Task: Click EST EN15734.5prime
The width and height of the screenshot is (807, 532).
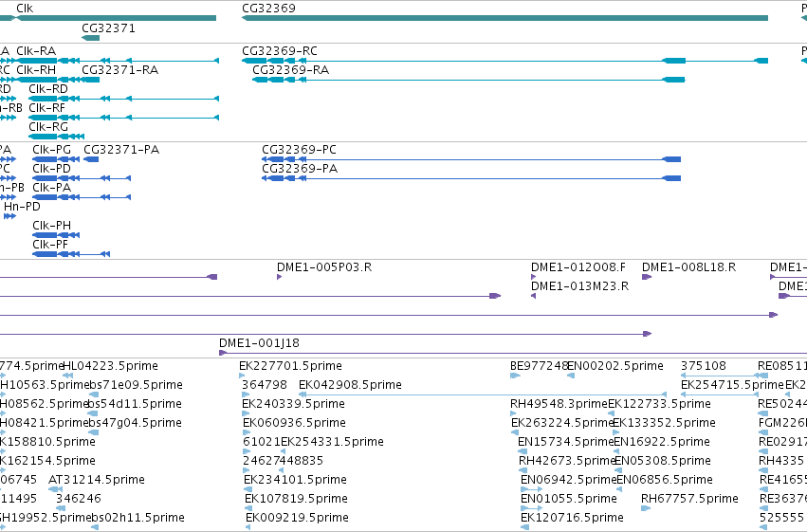Action: pyautogui.click(x=565, y=443)
